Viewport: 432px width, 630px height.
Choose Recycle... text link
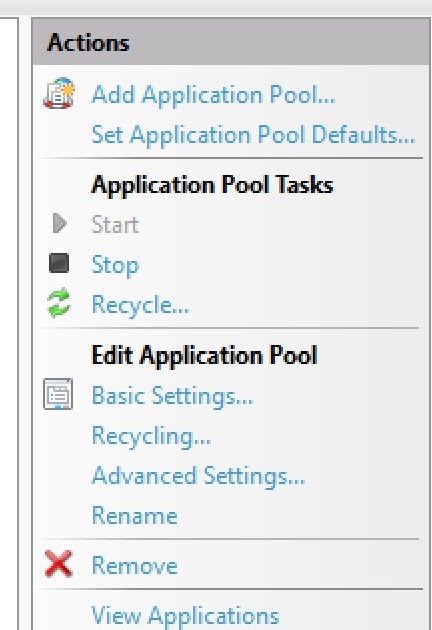pyautogui.click(x=140, y=305)
